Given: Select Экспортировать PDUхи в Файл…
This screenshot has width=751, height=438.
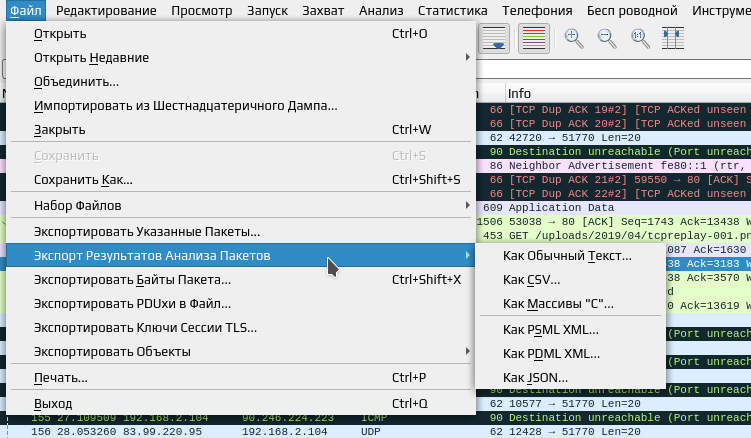Looking at the screenshot, I should tap(241, 303).
